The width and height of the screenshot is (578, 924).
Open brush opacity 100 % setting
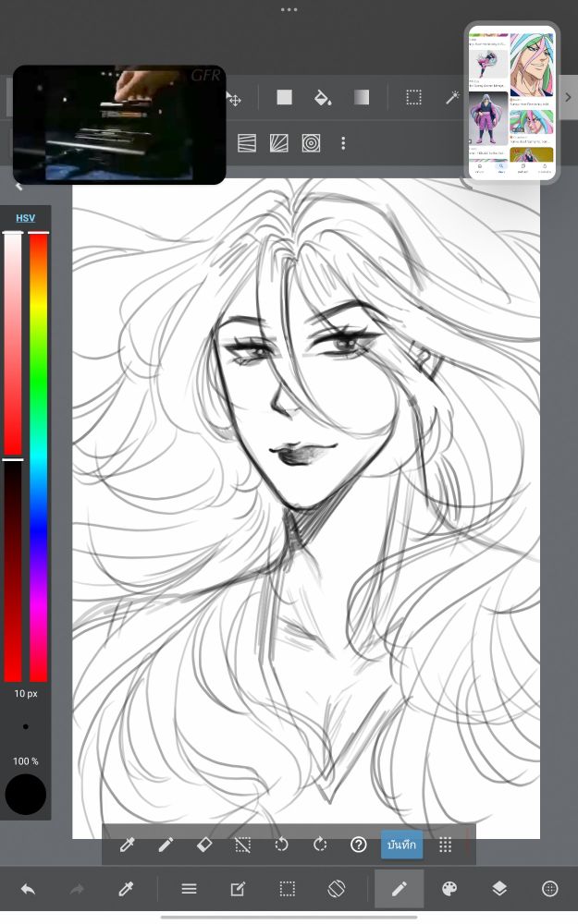tap(25, 760)
